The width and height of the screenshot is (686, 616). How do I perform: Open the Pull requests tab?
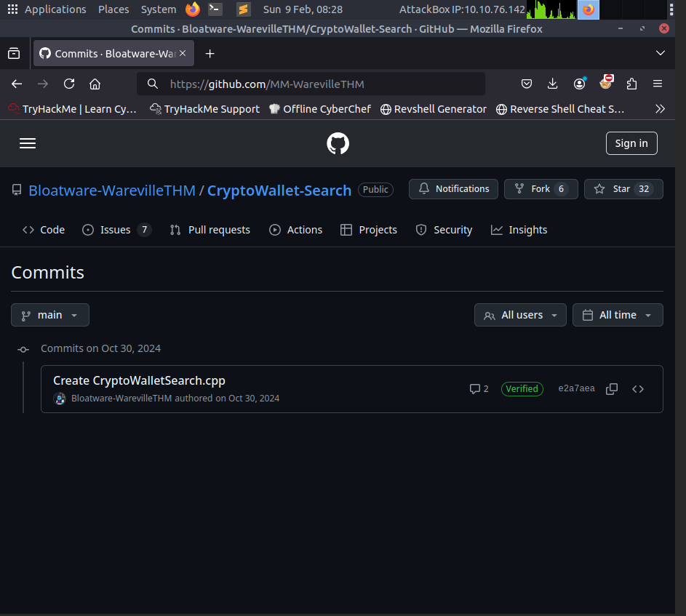coord(210,230)
